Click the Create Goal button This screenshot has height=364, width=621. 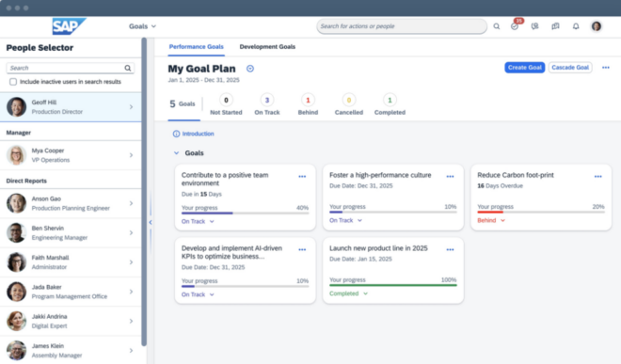click(x=524, y=68)
